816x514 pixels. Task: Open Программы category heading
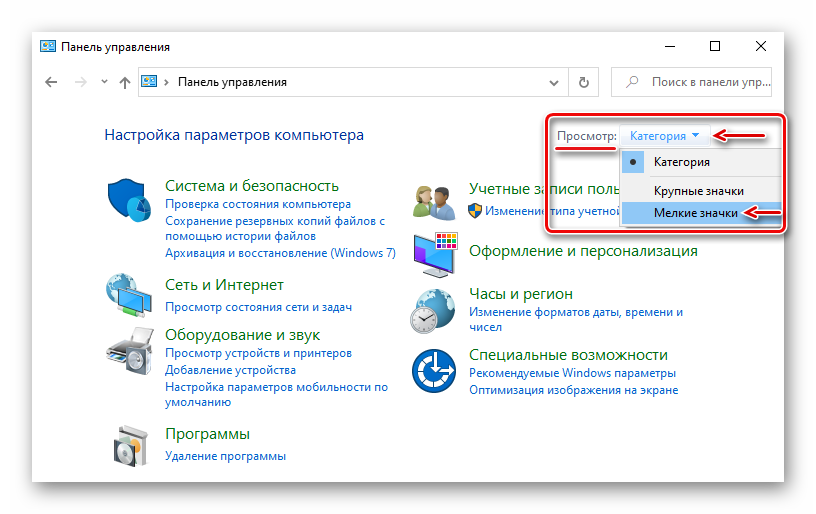[x=207, y=434]
